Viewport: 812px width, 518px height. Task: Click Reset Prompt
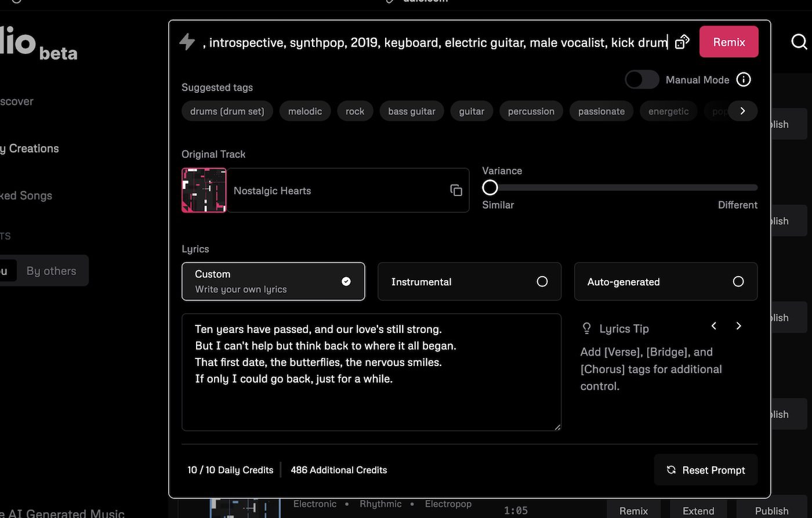pos(705,470)
